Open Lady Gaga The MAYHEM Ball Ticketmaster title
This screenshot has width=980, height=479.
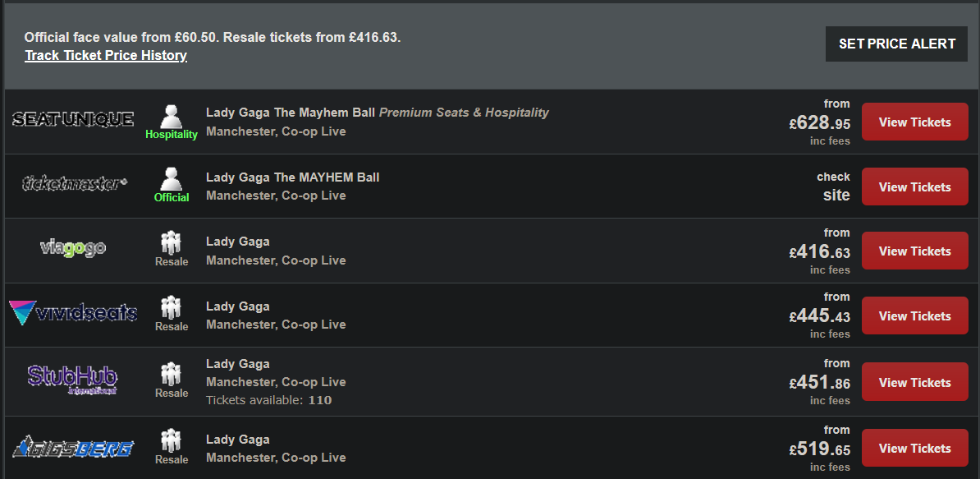coord(292,177)
